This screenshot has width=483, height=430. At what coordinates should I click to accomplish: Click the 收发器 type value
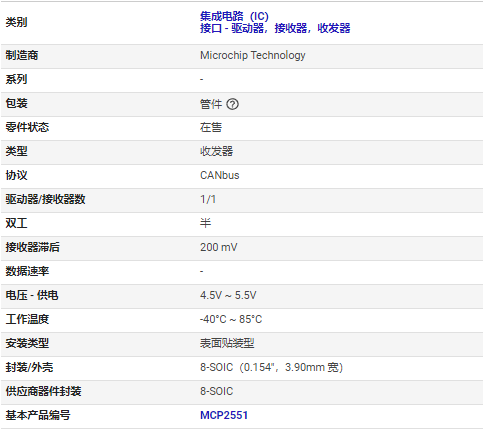[216, 151]
